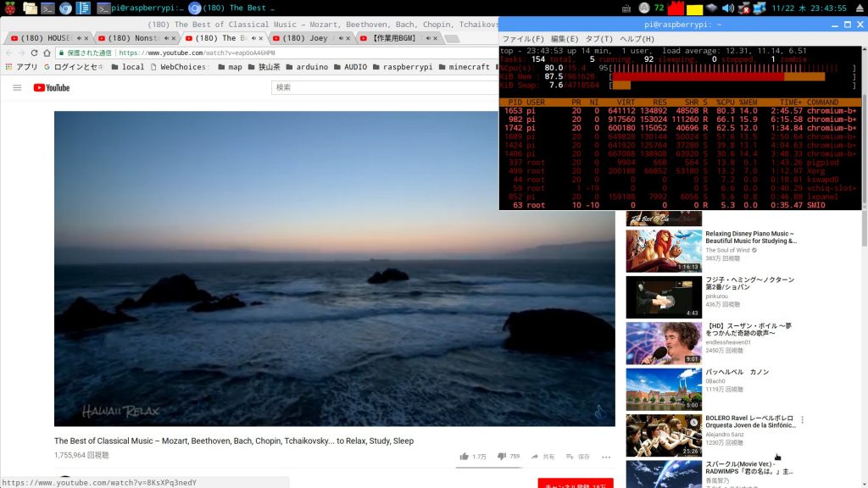Open the taskbar clock showing 23:43:55

(809, 8)
